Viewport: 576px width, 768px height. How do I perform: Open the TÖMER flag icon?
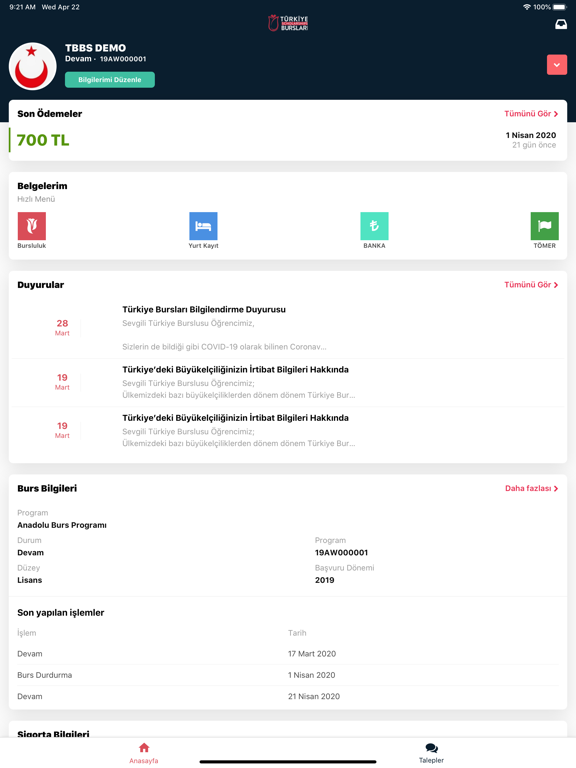click(x=545, y=226)
